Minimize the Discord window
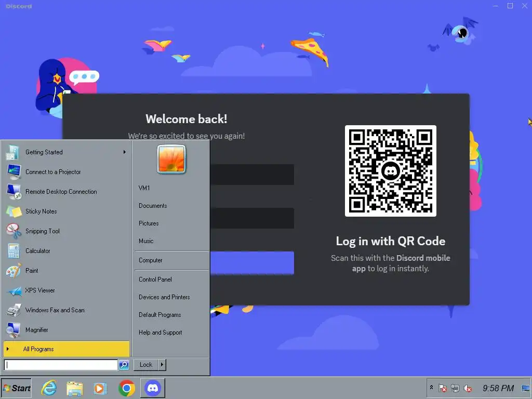Screen dimensions: 532x399 [496, 6]
